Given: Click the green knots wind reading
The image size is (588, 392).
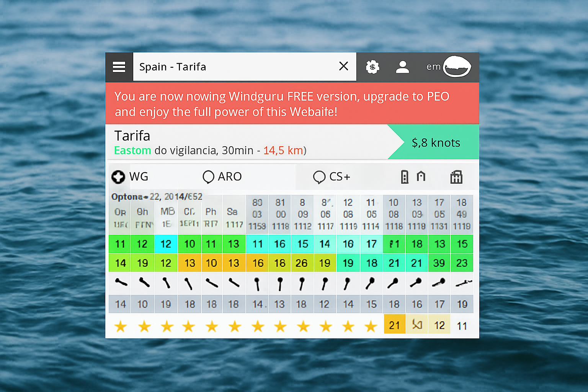Looking at the screenshot, I should [x=436, y=143].
